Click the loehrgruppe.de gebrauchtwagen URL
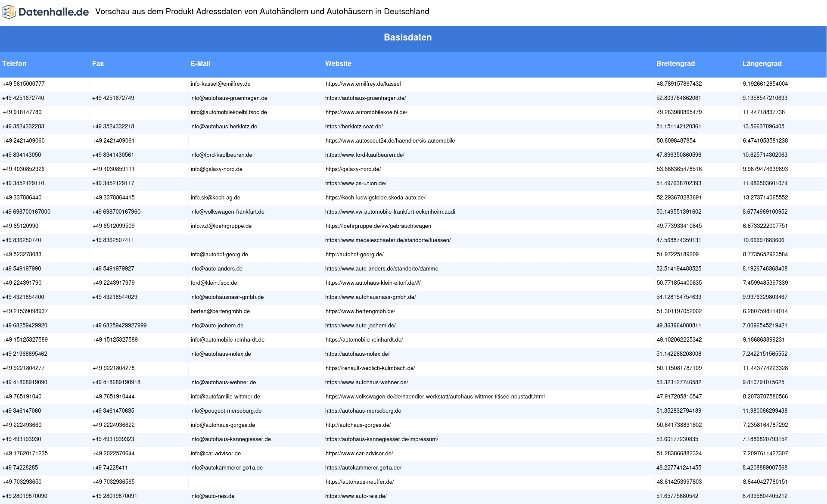This screenshot has width=827, height=504. click(x=378, y=226)
